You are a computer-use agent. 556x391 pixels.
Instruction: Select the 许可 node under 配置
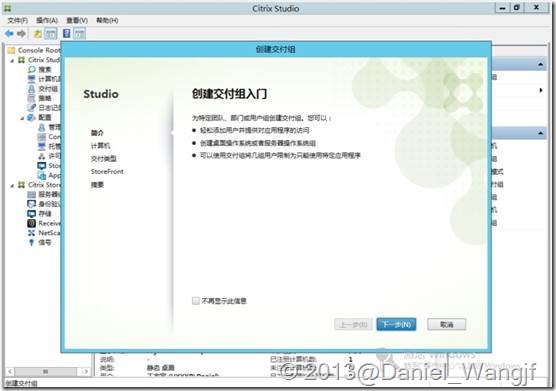(49, 156)
